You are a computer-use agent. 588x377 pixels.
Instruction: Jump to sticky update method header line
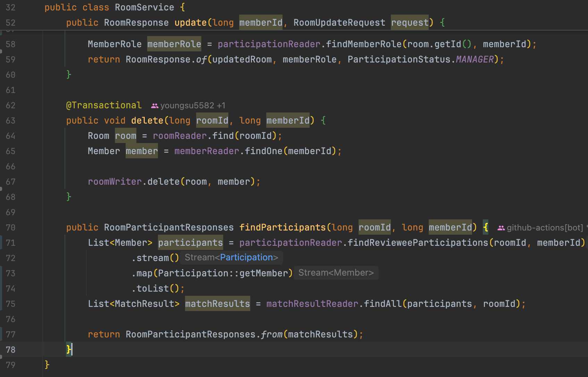click(x=190, y=23)
